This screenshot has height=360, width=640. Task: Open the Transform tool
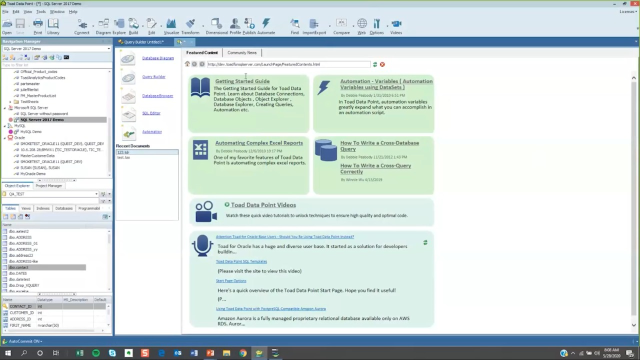(190, 26)
